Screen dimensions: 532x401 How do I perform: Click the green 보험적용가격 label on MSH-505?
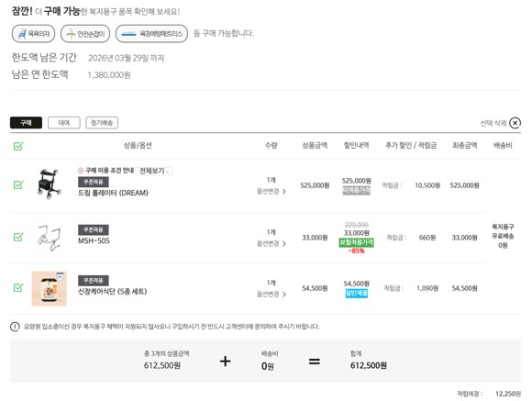(356, 242)
